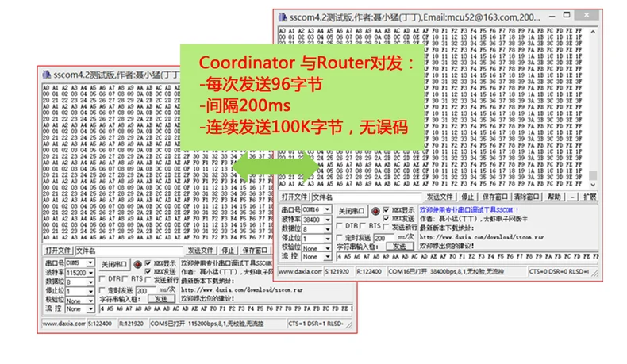Enable RTS checkbox in COM16 window
The height and width of the screenshot is (364, 627).
[x=363, y=226]
